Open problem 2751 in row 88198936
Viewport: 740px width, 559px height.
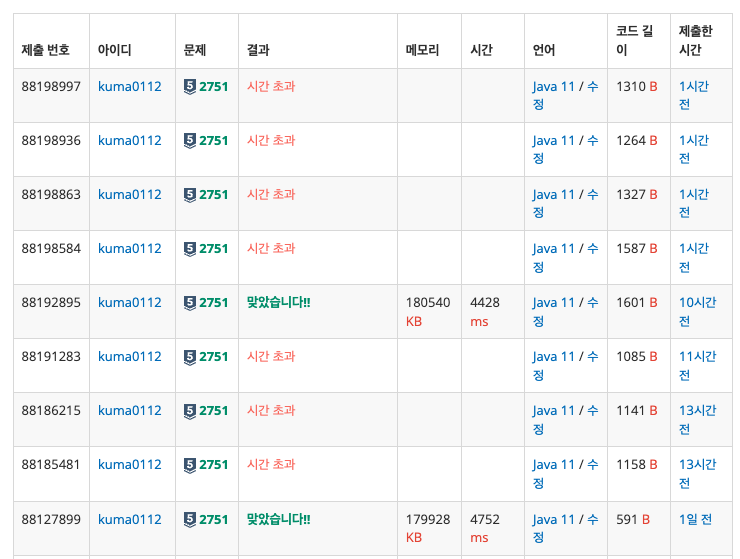pos(214,140)
